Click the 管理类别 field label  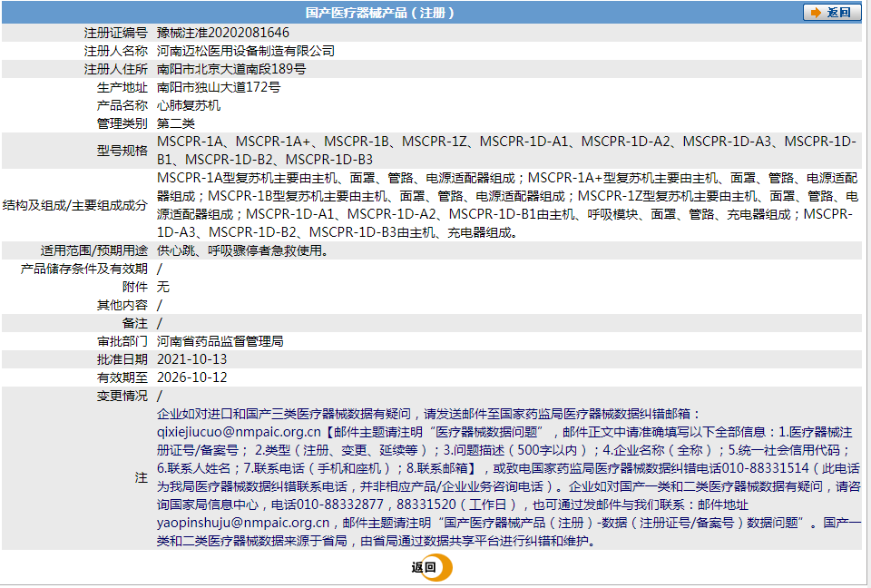(x=122, y=123)
